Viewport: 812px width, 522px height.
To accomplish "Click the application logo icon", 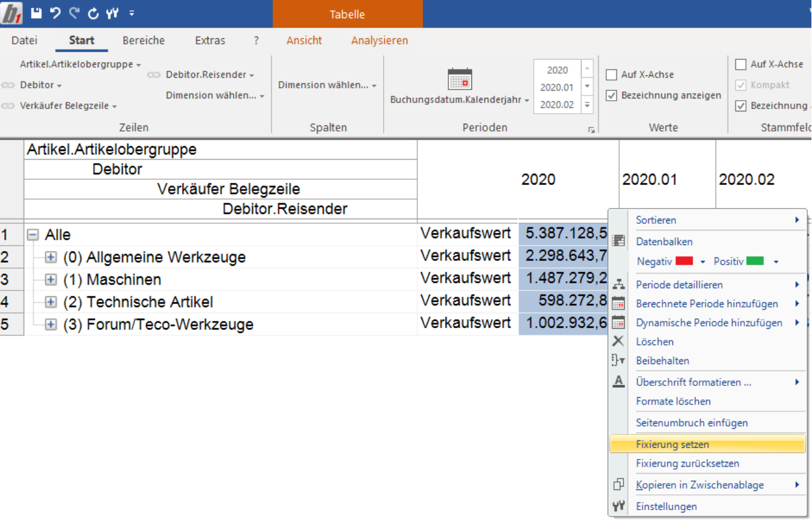I will [11, 13].
